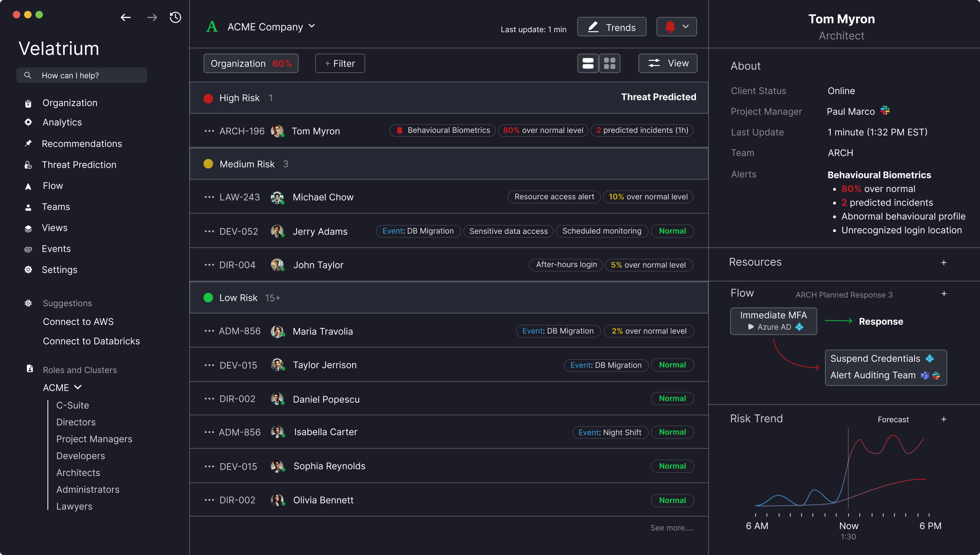Viewport: 980px width, 555px height.
Task: Collapse the Low Risk group header
Action: (449, 298)
